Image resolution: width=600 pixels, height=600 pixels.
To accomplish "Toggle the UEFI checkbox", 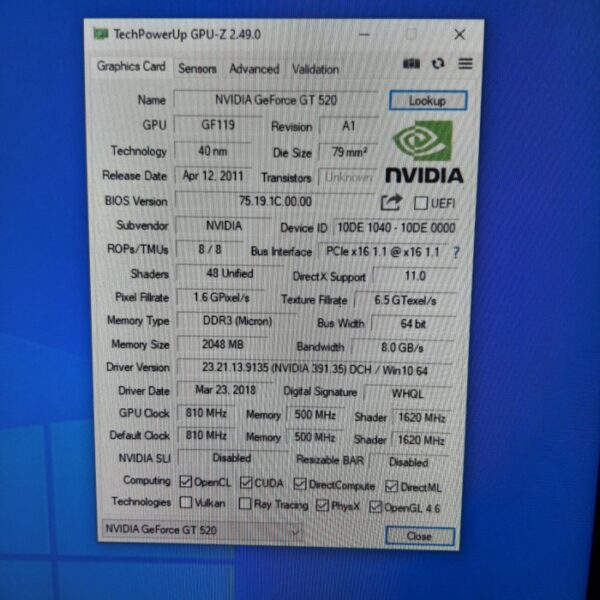I will point(421,203).
